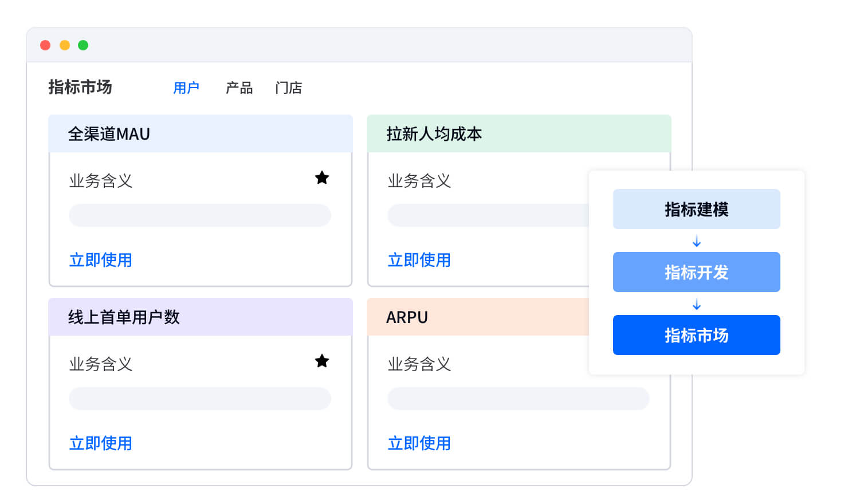Screen dimensions: 848x504
Task: Click the arrow below 指标建模
Action: (x=697, y=241)
